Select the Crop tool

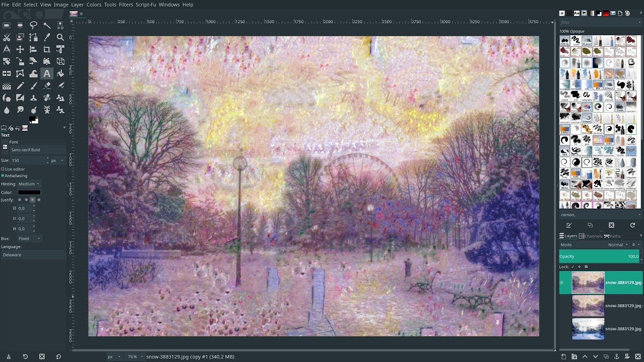coord(47,49)
